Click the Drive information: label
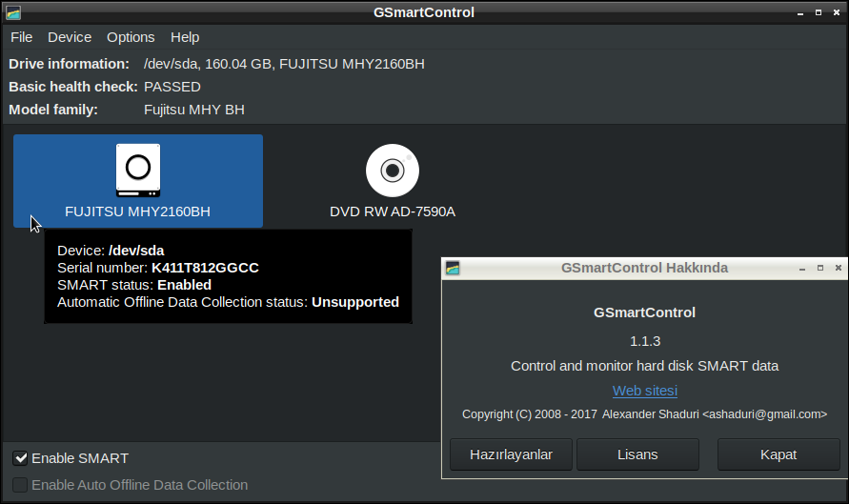The image size is (849, 504). (x=69, y=64)
